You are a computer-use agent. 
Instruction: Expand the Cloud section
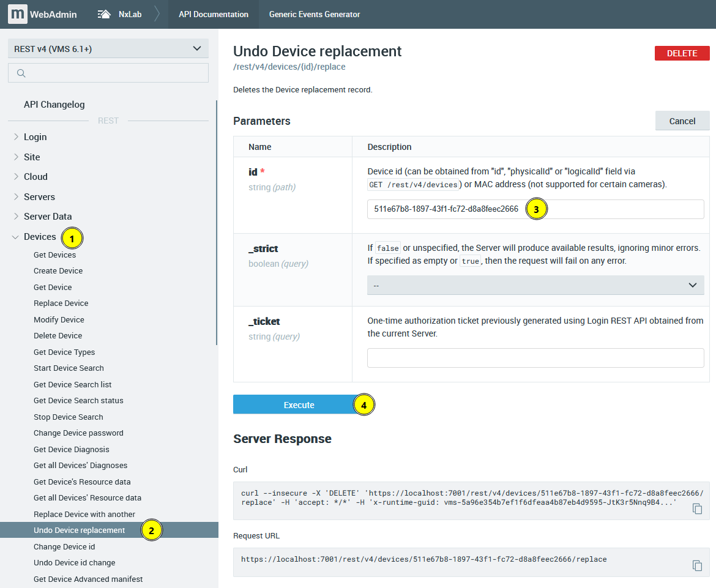(x=16, y=177)
